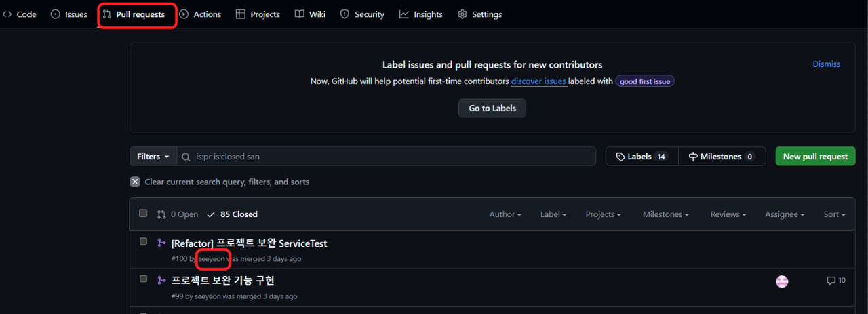Expand the Reviews filter dropdown
Screen dimensions: 868x314
click(x=728, y=214)
